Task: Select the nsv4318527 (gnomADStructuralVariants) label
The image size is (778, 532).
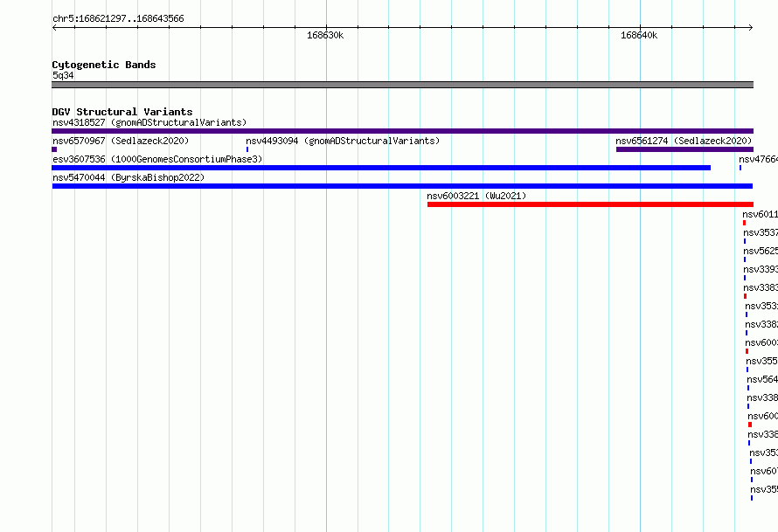Action: coord(149,122)
